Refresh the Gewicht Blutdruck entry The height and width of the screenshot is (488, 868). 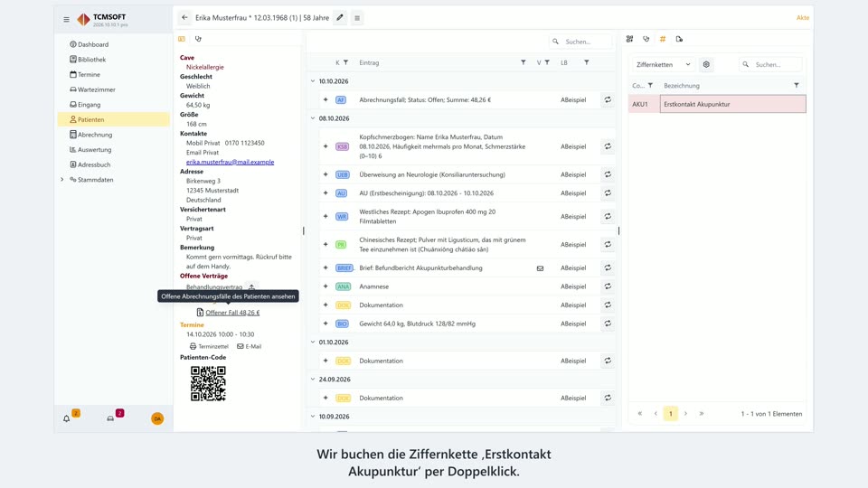pyautogui.click(x=608, y=324)
